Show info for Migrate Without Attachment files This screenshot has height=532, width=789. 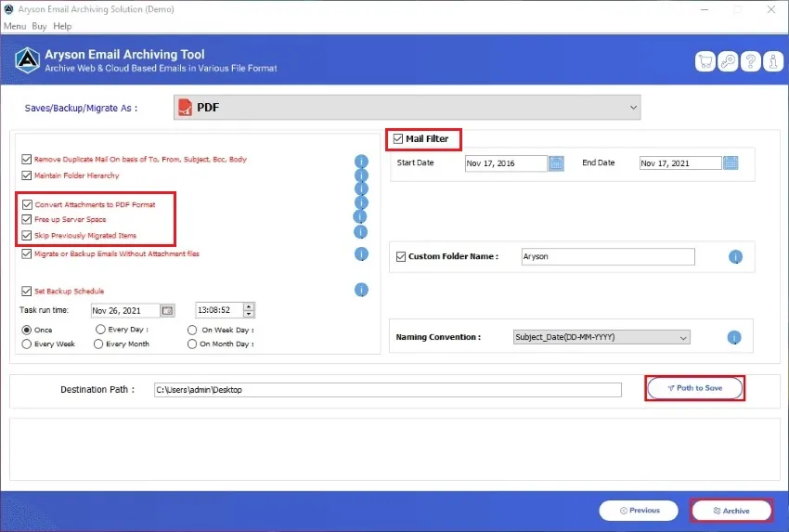pos(361,254)
